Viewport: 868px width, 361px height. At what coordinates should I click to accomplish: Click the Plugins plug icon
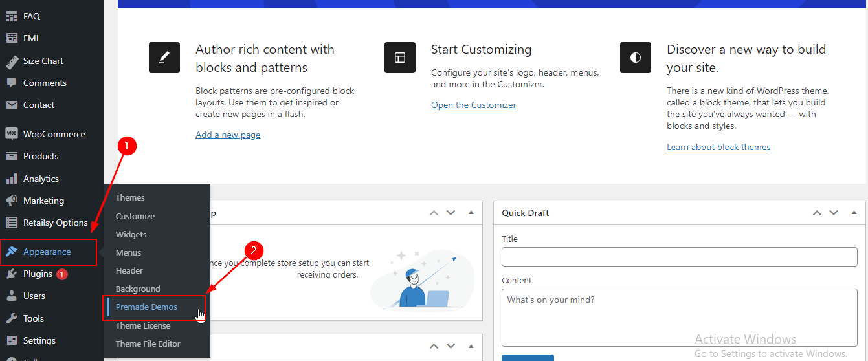click(12, 274)
